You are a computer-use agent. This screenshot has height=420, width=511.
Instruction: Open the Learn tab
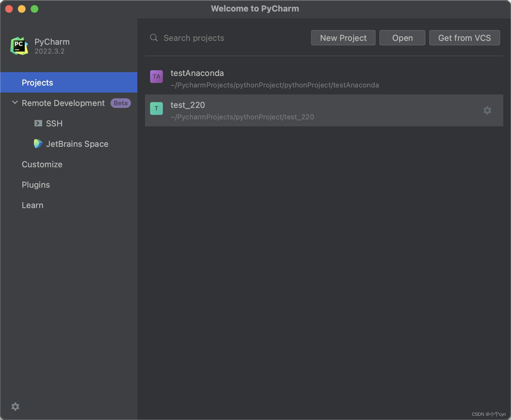pos(69,205)
